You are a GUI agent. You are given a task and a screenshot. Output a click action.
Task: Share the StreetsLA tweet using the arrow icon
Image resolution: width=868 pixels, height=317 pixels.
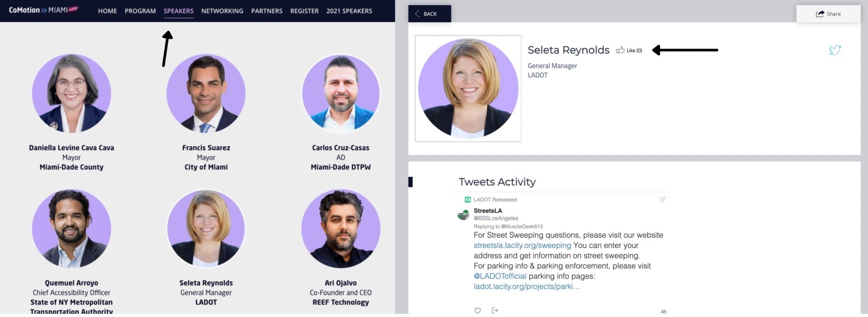point(495,311)
